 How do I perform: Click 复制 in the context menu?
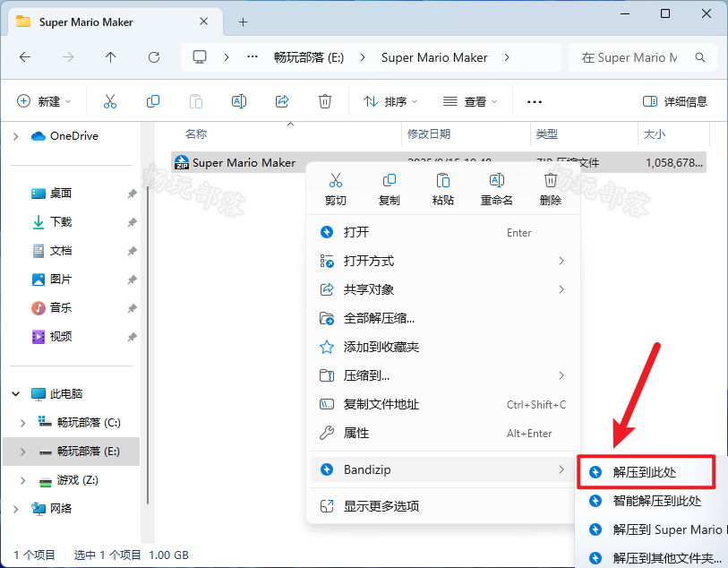tap(389, 189)
